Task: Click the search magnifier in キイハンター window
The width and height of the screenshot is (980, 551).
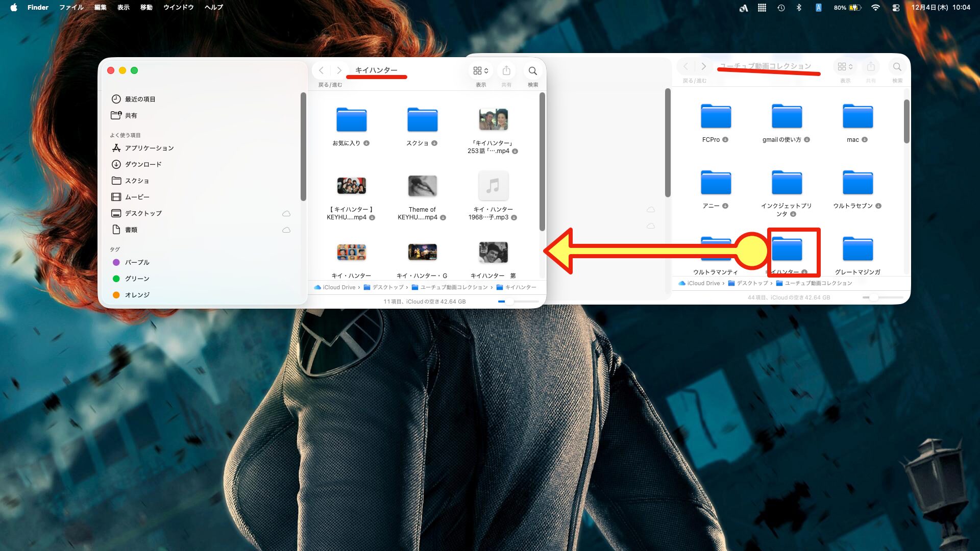Action: tap(532, 71)
